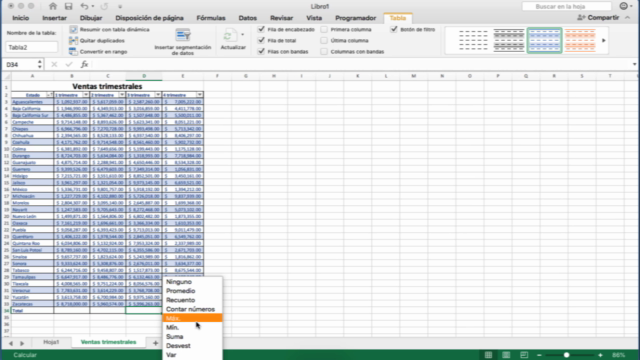Click the zoom slider handle

click(x=567, y=355)
